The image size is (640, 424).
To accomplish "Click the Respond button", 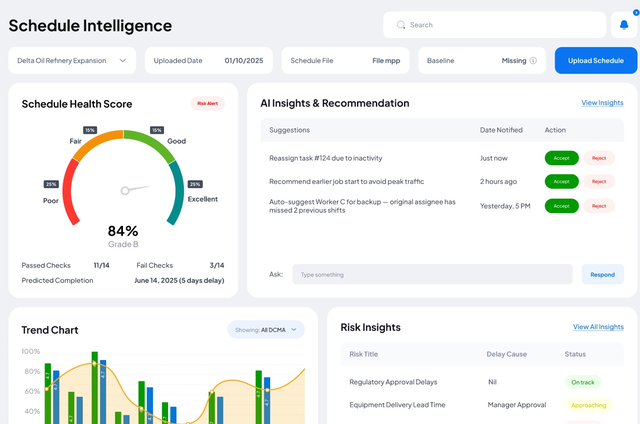I will [x=602, y=274].
